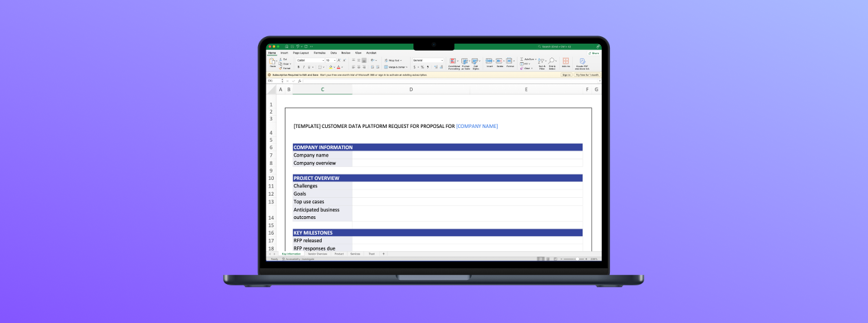Click the Insert Function fx icon
The image size is (868, 323).
pos(299,81)
